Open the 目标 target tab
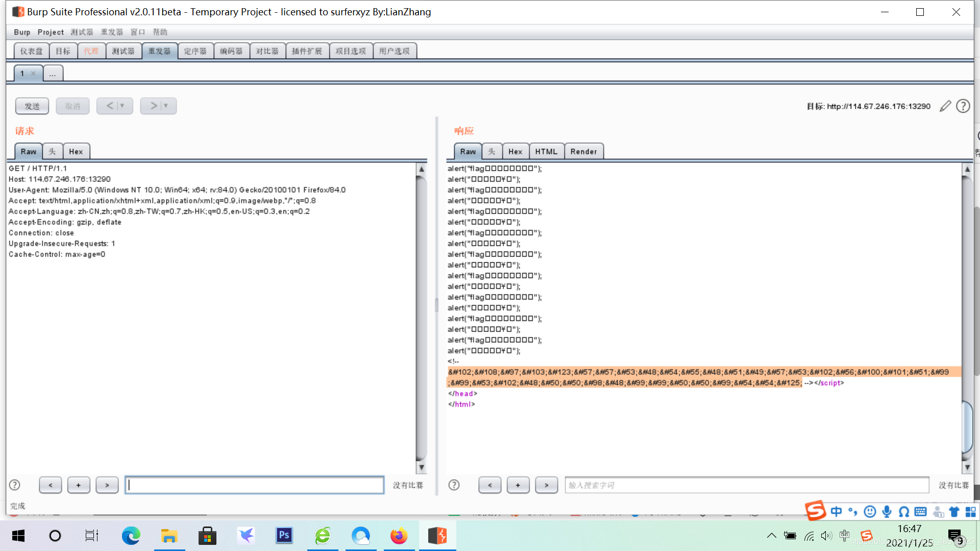The height and width of the screenshot is (551, 980). (x=63, y=51)
